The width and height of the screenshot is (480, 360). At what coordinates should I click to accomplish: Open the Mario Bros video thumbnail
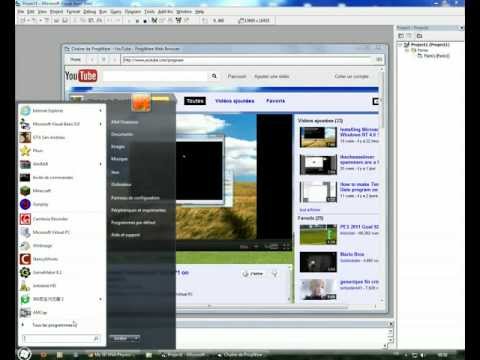point(318,262)
